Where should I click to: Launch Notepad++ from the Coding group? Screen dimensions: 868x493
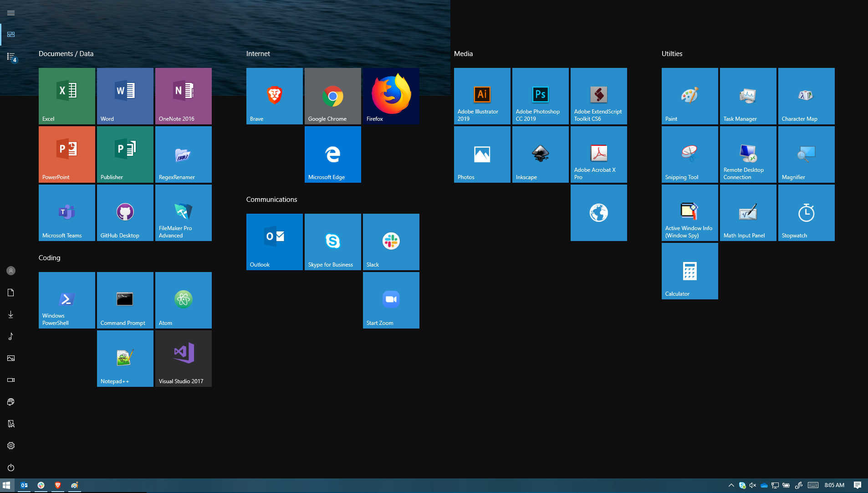(x=125, y=358)
